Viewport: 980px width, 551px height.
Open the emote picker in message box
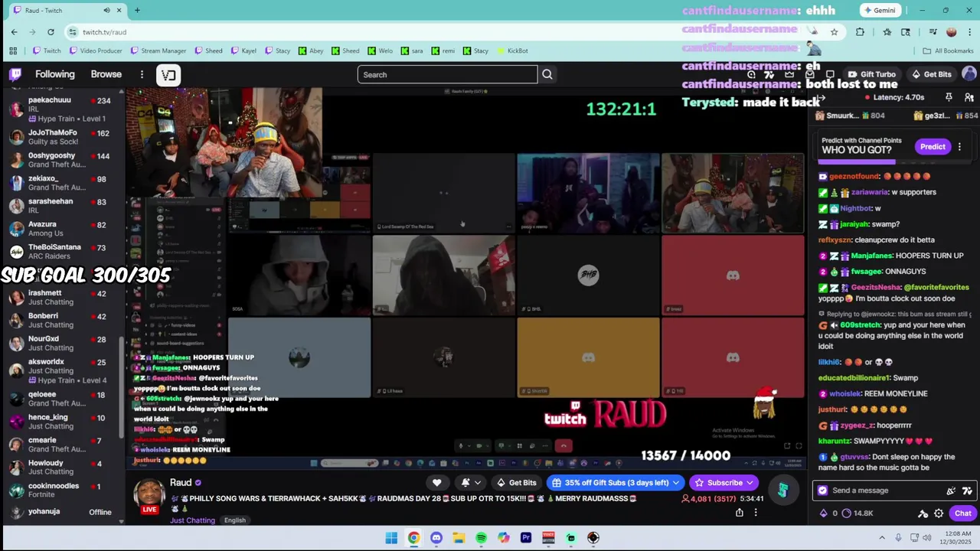pos(967,491)
